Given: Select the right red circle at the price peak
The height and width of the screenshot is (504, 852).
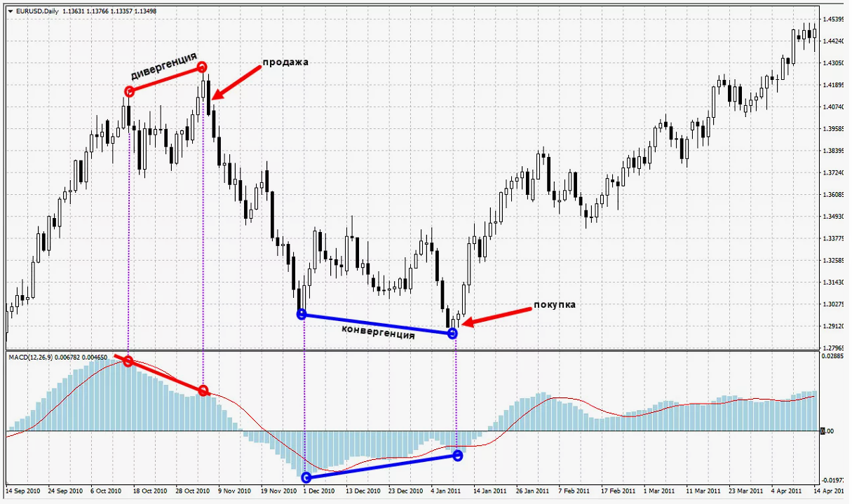Looking at the screenshot, I should click(x=202, y=67).
